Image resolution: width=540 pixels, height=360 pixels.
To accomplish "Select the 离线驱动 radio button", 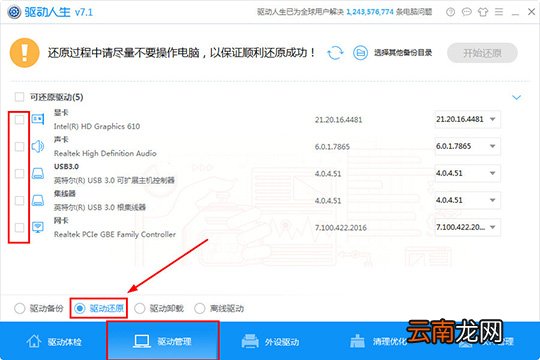I will point(200,308).
